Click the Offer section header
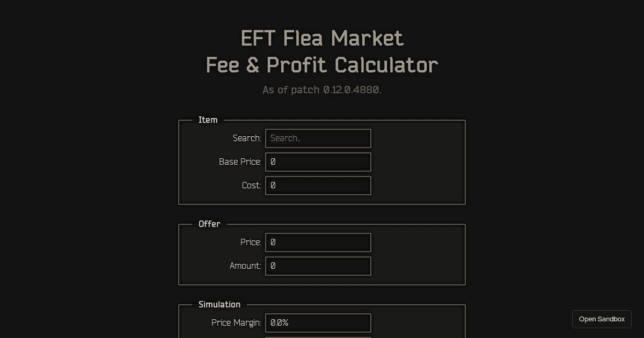Viewport: 644px width, 338px height. click(x=209, y=224)
